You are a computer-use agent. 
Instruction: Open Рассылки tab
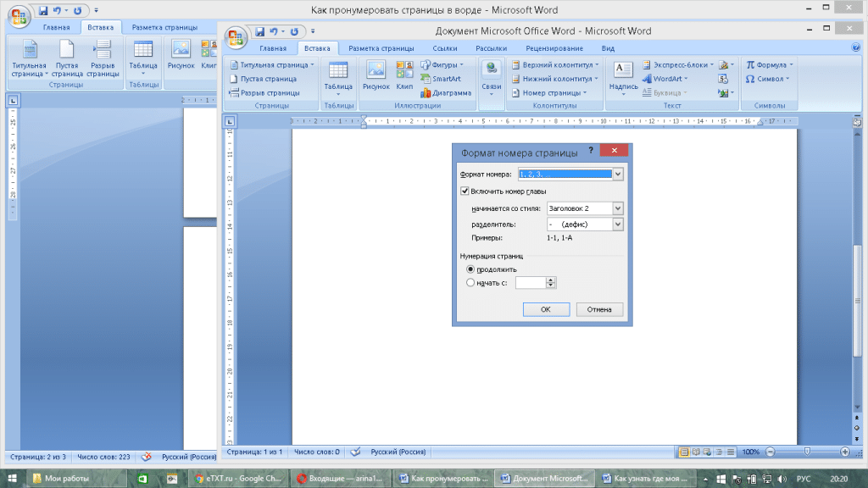(x=491, y=48)
